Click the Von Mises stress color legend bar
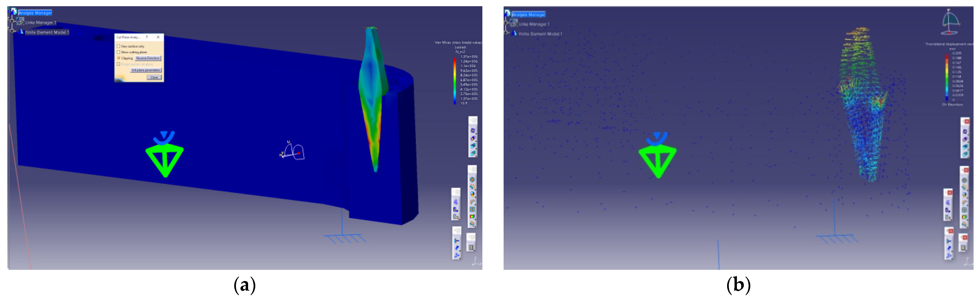Image resolution: width=980 pixels, height=298 pixels. tap(455, 81)
